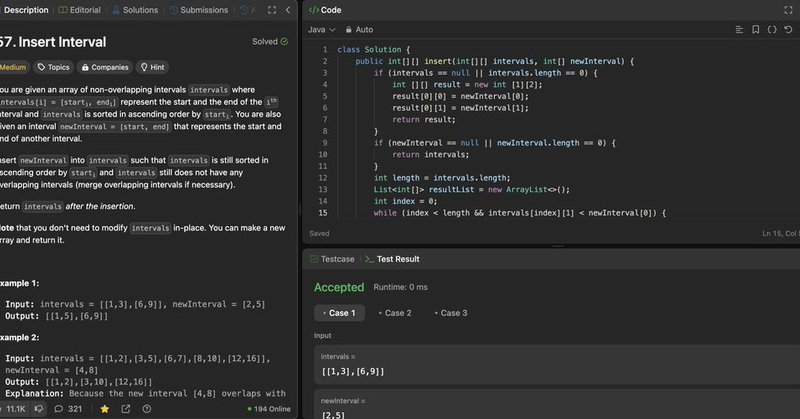Click the format code icon

point(739,30)
